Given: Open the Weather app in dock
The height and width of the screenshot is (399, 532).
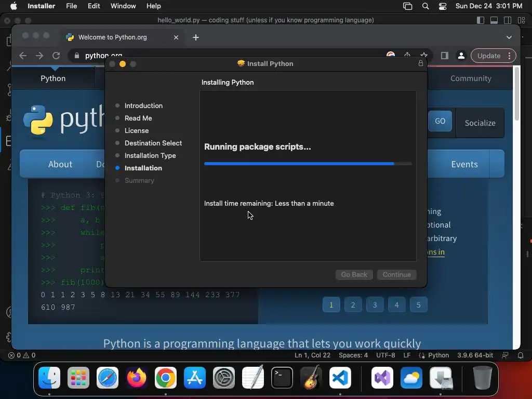Looking at the screenshot, I should point(411,378).
